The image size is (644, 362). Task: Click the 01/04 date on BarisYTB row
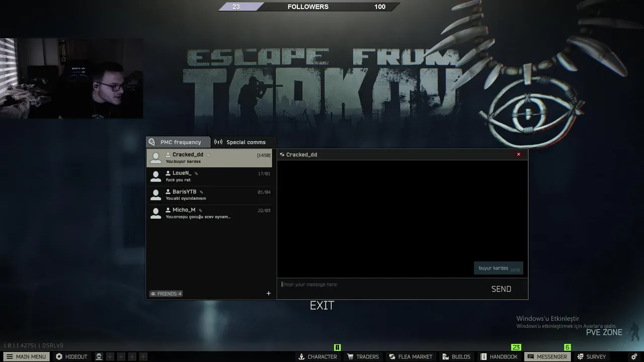pos(264,192)
